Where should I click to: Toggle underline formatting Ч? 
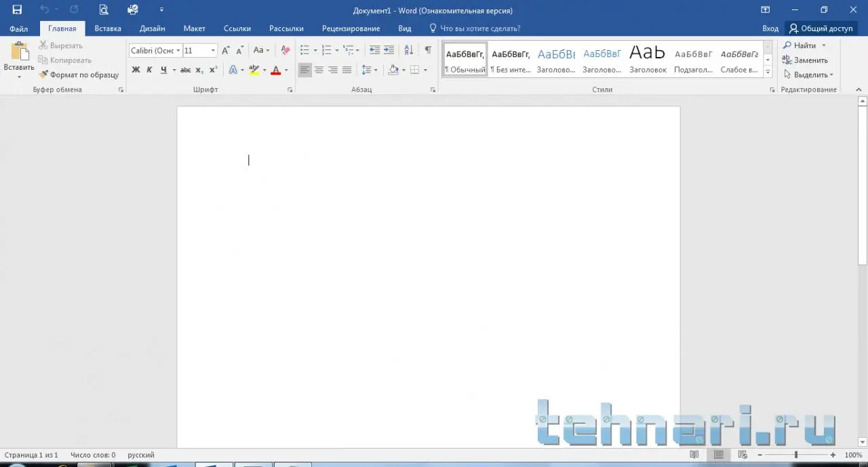click(163, 70)
